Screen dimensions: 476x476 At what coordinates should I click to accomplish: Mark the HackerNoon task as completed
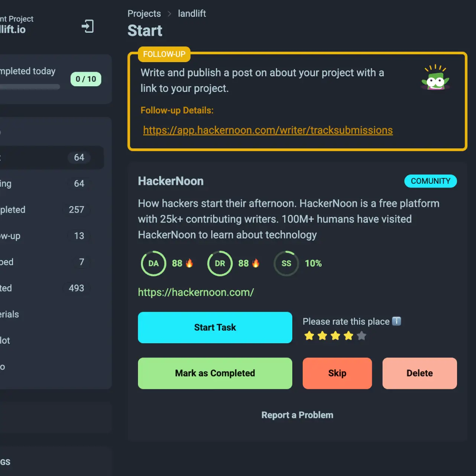[215, 373]
